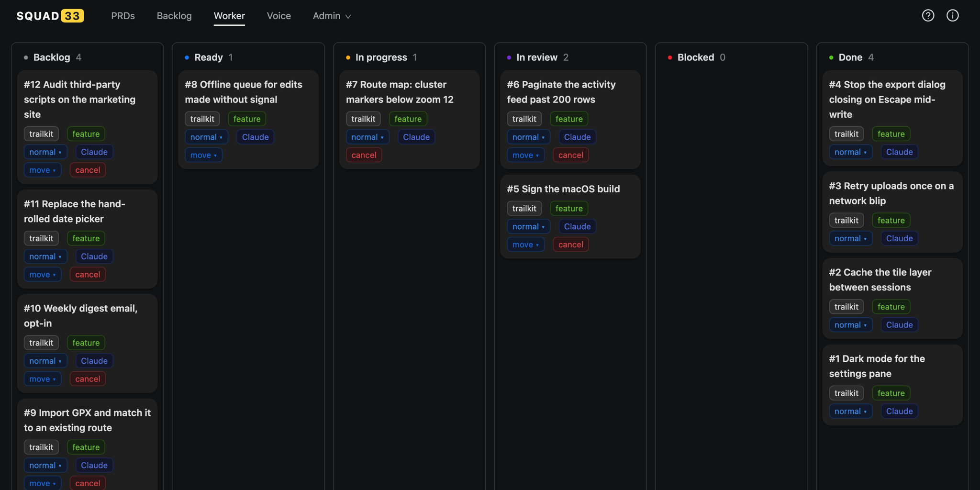Click the trailkit tag on card #12
The height and width of the screenshot is (490, 980).
[x=41, y=134]
